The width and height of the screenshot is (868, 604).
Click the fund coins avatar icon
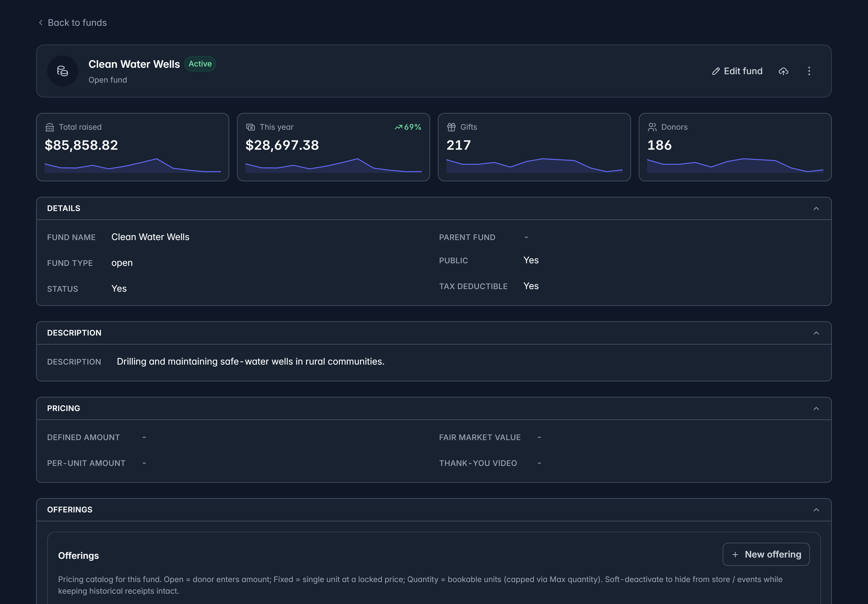(62, 71)
